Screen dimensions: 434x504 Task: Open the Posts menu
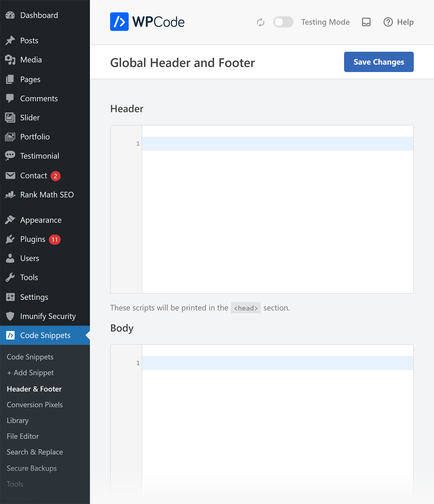pos(45,41)
